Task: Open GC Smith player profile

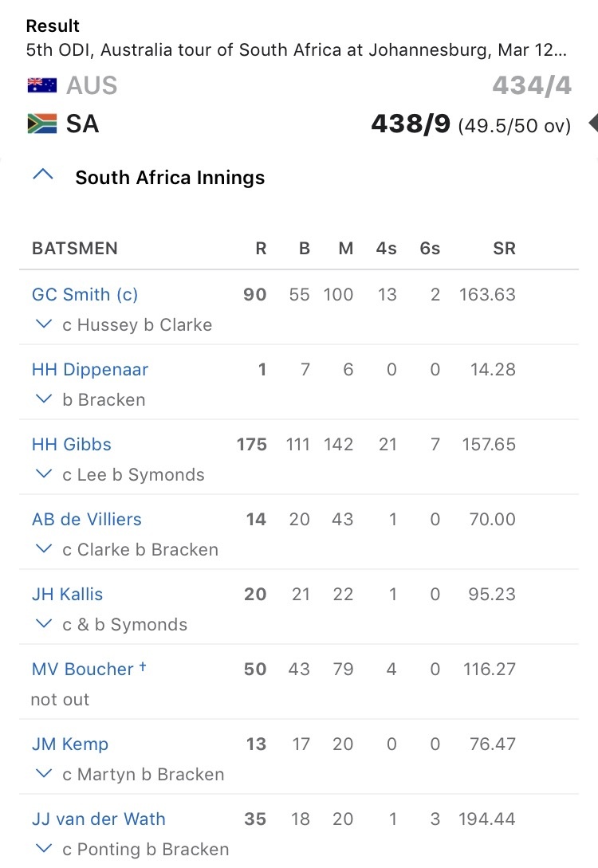Action: 85,294
